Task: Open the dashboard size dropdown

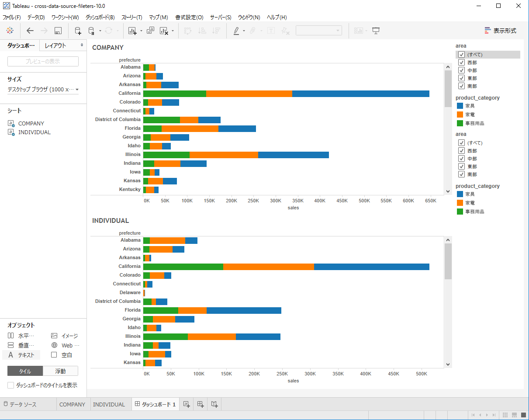Action: [77, 89]
